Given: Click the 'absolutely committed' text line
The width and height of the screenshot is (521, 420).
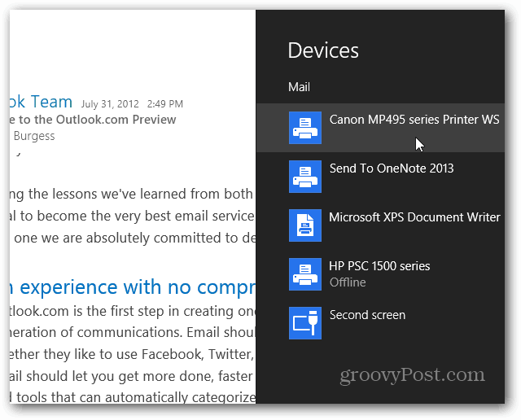Looking at the screenshot, I should [x=134, y=238].
